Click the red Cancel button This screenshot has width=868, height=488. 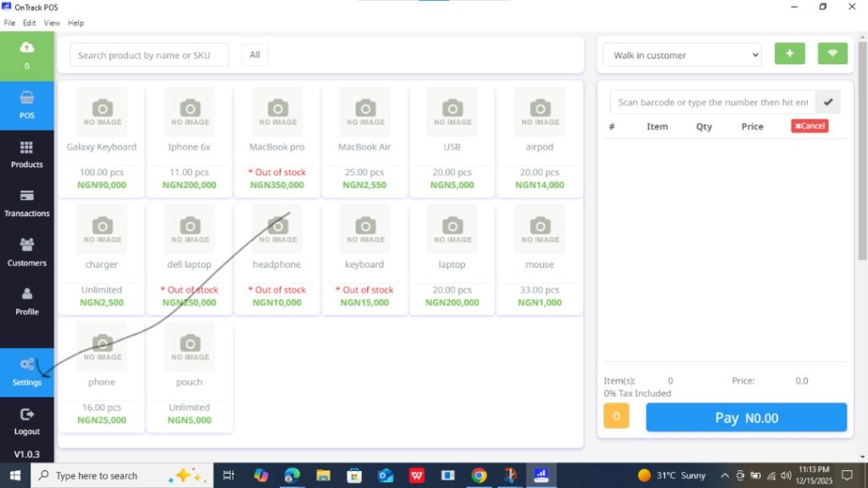click(x=810, y=126)
